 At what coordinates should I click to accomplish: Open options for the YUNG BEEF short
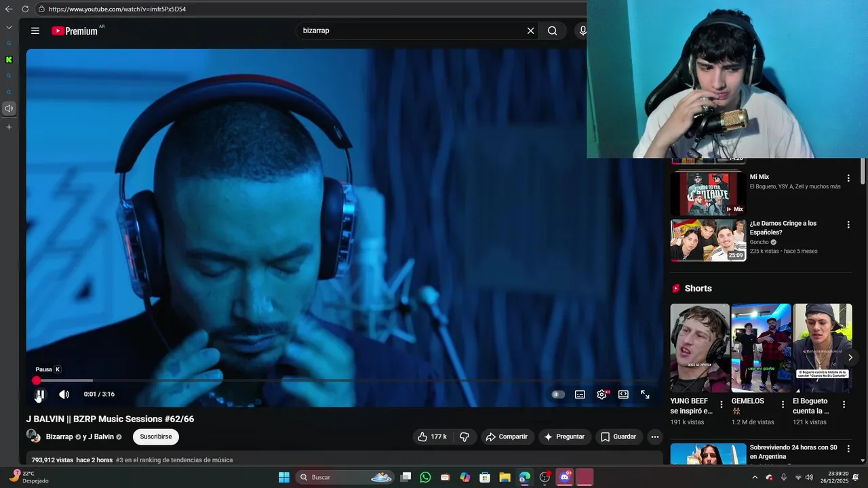722,404
